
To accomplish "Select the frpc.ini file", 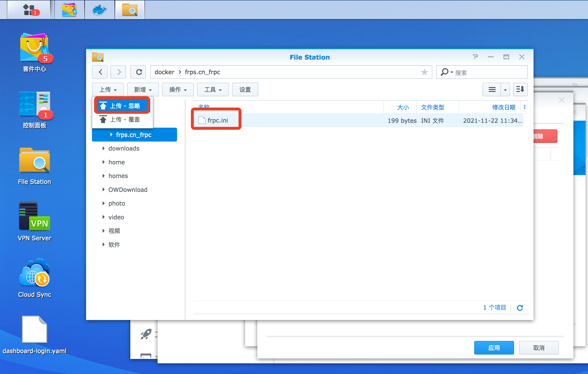I will click(217, 120).
